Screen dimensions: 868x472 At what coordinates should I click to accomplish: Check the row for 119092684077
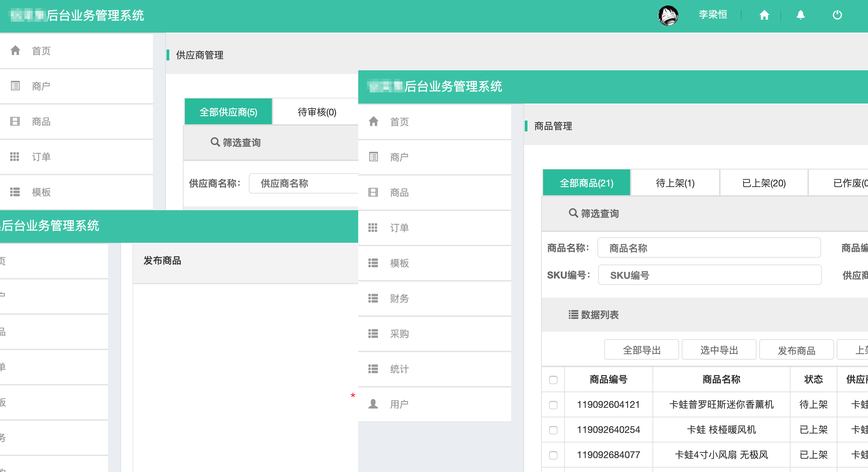pos(553,455)
